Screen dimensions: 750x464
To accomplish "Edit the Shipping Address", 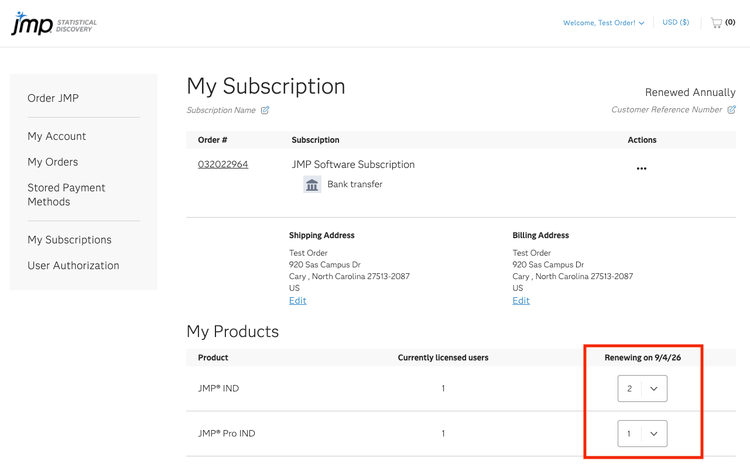I will pyautogui.click(x=298, y=300).
